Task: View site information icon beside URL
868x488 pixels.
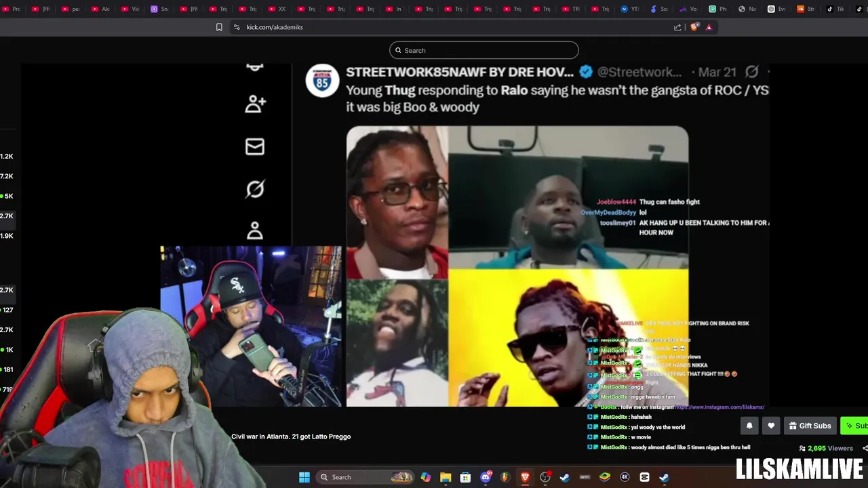Action: [236, 27]
